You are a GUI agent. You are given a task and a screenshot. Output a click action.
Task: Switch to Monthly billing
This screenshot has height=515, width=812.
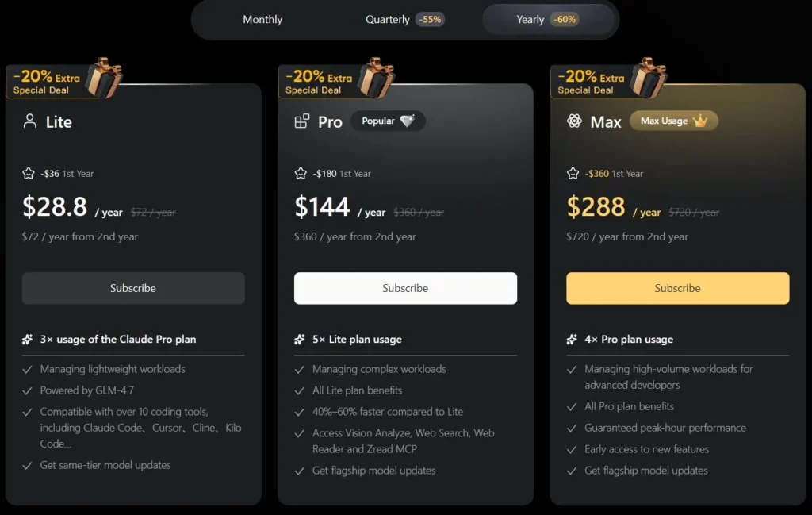click(x=262, y=20)
